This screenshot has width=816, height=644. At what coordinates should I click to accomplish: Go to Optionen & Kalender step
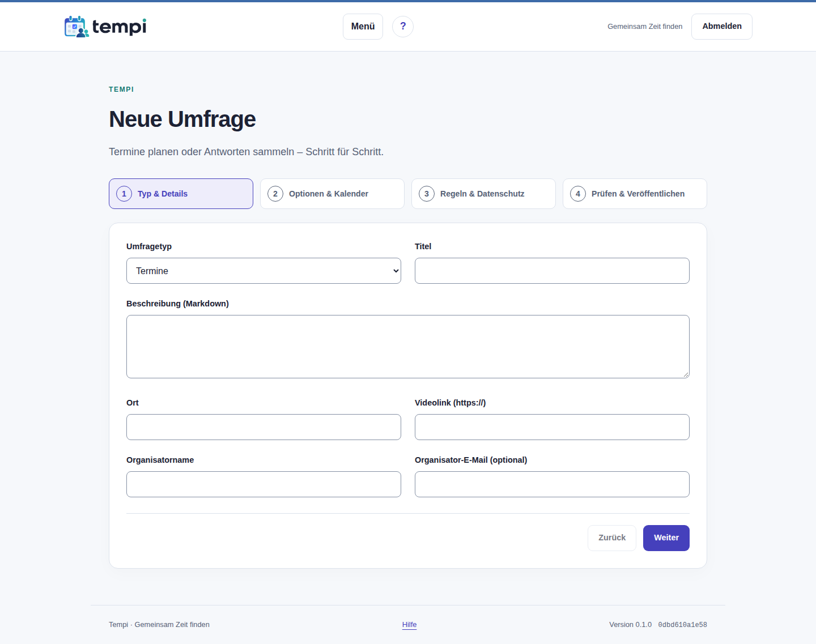[332, 194]
